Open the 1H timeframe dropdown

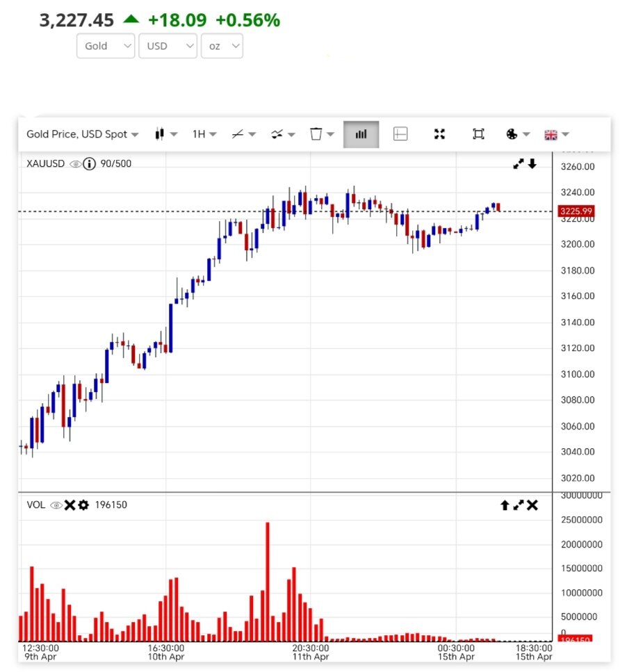(x=204, y=134)
